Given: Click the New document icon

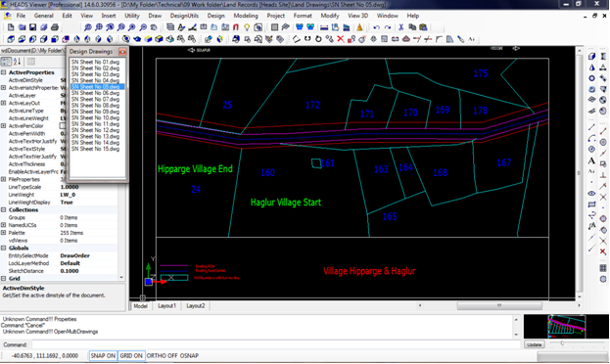Looking at the screenshot, I should pyautogui.click(x=11, y=27).
